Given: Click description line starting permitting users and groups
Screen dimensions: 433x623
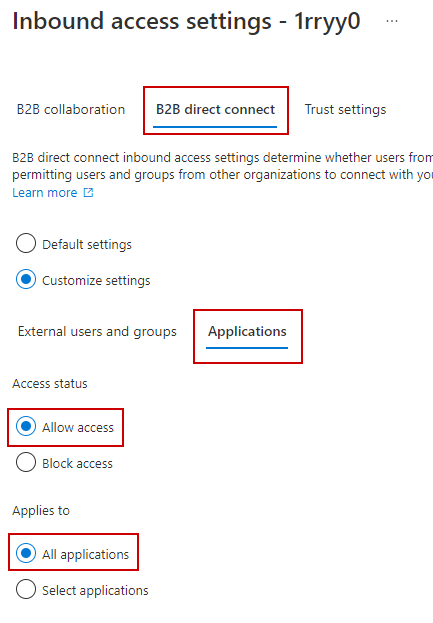Looking at the screenshot, I should pos(222,175).
